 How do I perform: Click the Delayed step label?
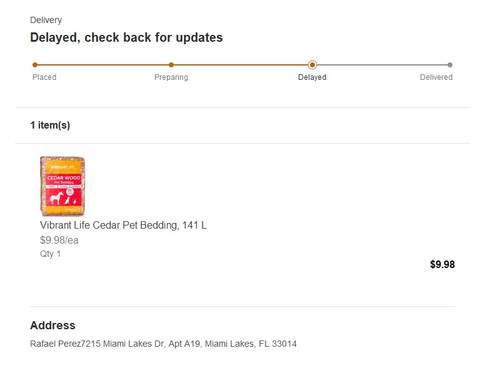tap(312, 77)
